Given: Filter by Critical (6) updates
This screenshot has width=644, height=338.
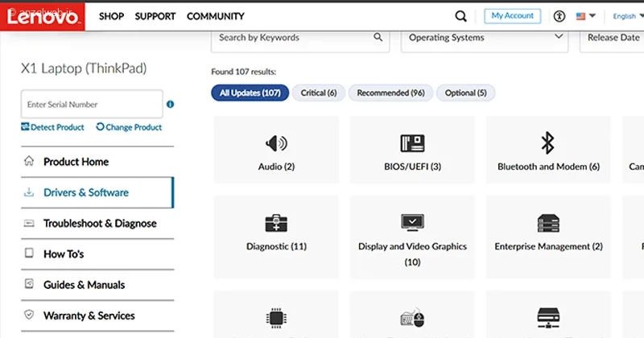Looking at the screenshot, I should click(x=319, y=93).
